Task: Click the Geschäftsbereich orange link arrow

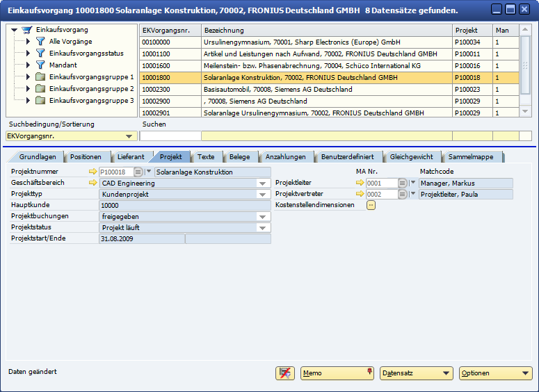Action: (x=94, y=183)
